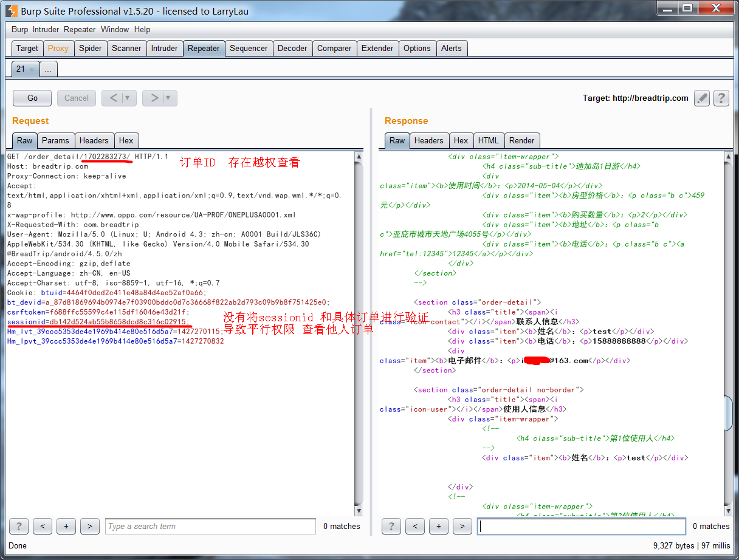Switch to the Proxy tab
This screenshot has height=560, width=739.
click(x=58, y=48)
